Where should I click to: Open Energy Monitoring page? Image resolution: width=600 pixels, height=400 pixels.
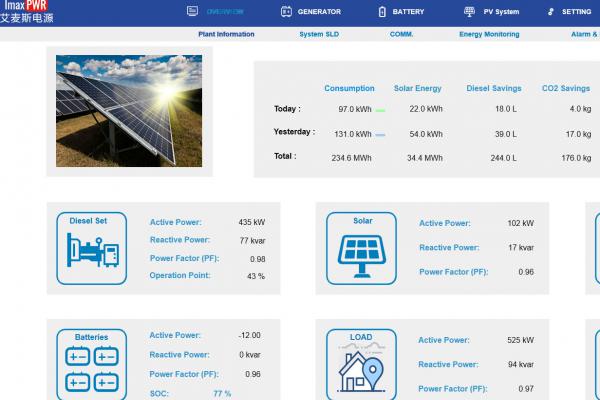click(489, 34)
